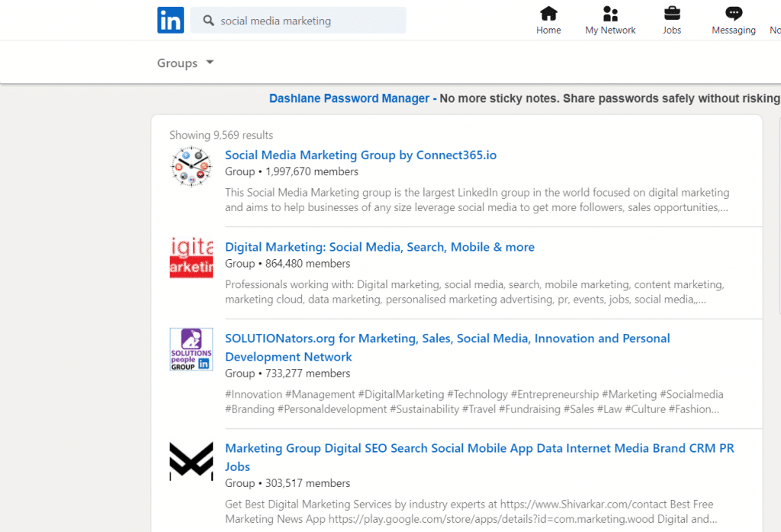Click the LinkedIn logo icon
Image resolution: width=781 pixels, height=532 pixels.
click(171, 20)
